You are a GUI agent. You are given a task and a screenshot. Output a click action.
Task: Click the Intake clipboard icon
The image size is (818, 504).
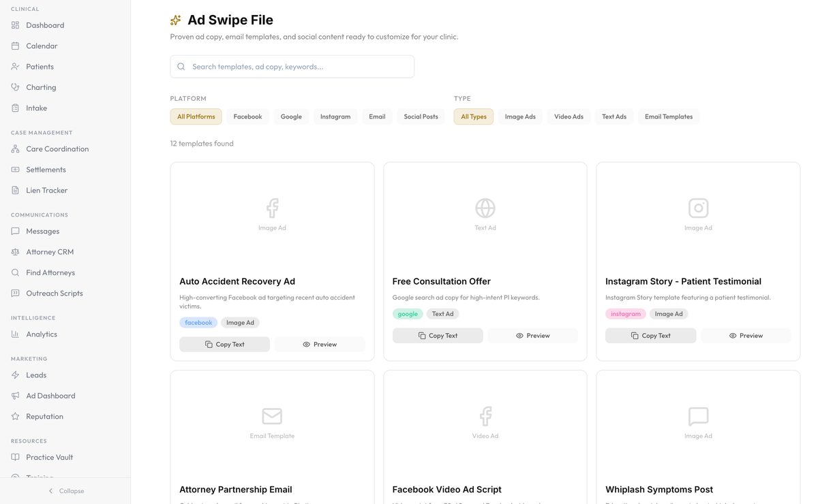(x=16, y=108)
